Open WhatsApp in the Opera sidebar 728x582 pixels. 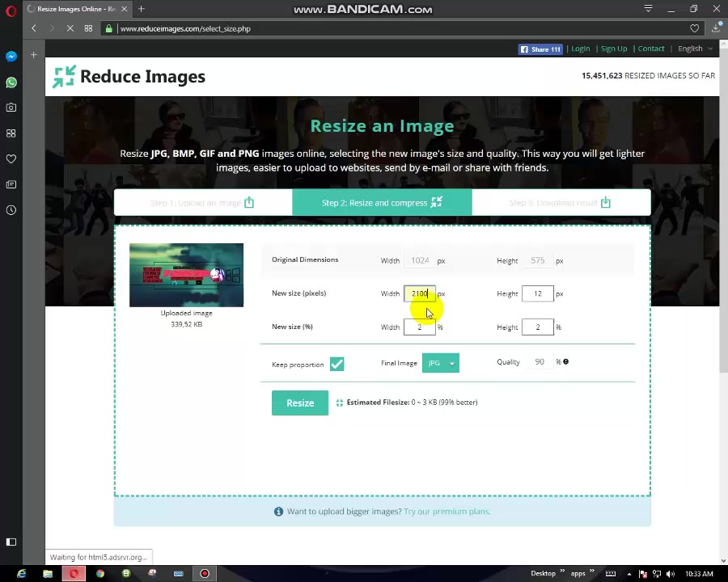11,82
